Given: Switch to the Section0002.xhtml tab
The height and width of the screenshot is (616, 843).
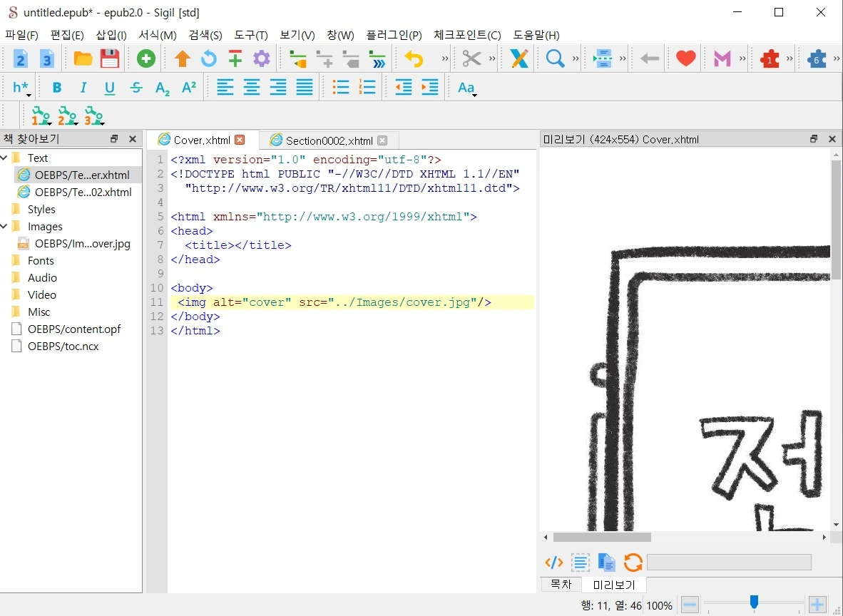Looking at the screenshot, I should [x=329, y=140].
